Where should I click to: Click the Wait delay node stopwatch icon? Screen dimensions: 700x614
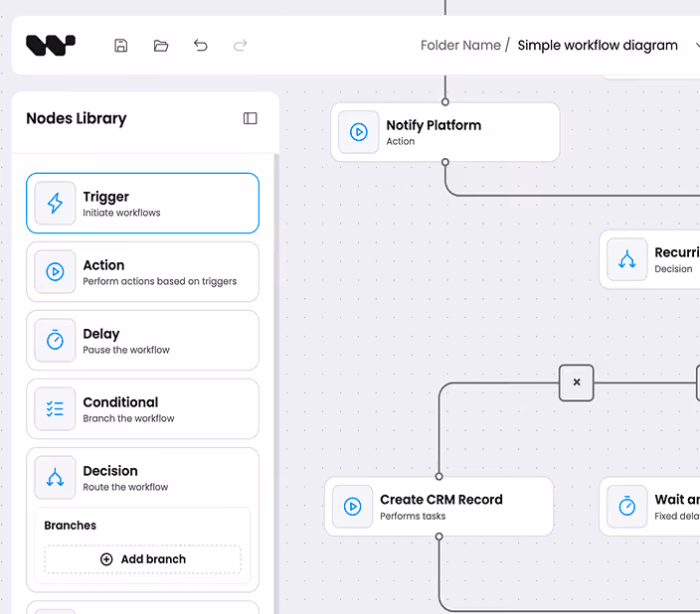click(626, 507)
